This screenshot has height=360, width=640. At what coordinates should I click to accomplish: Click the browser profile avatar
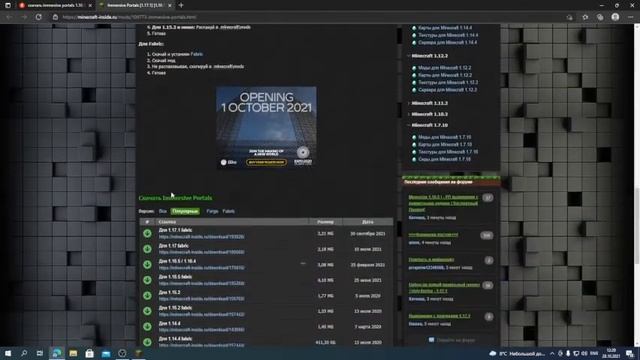(x=615, y=17)
